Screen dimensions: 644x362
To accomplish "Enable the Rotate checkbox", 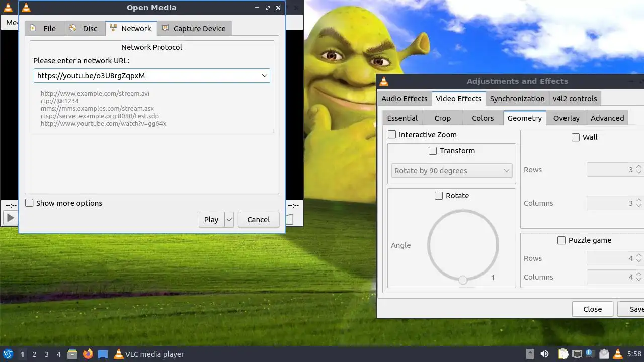I will pyautogui.click(x=439, y=195).
